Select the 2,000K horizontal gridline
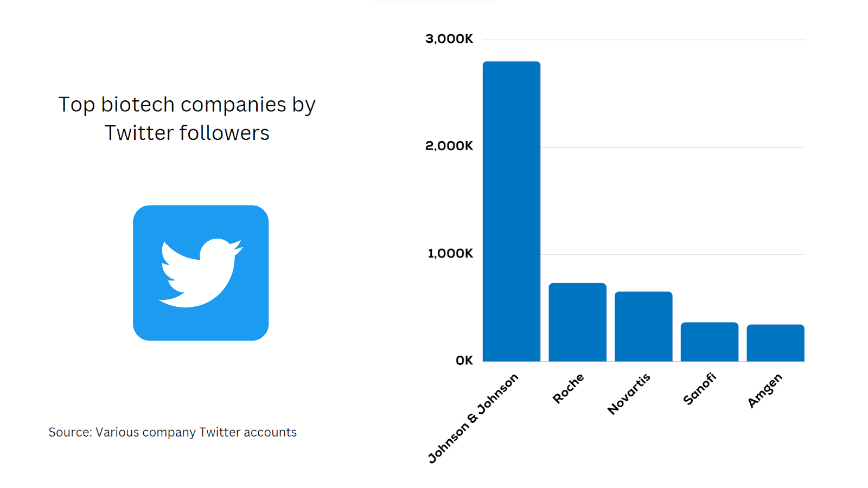The width and height of the screenshot is (868, 488). click(x=673, y=147)
